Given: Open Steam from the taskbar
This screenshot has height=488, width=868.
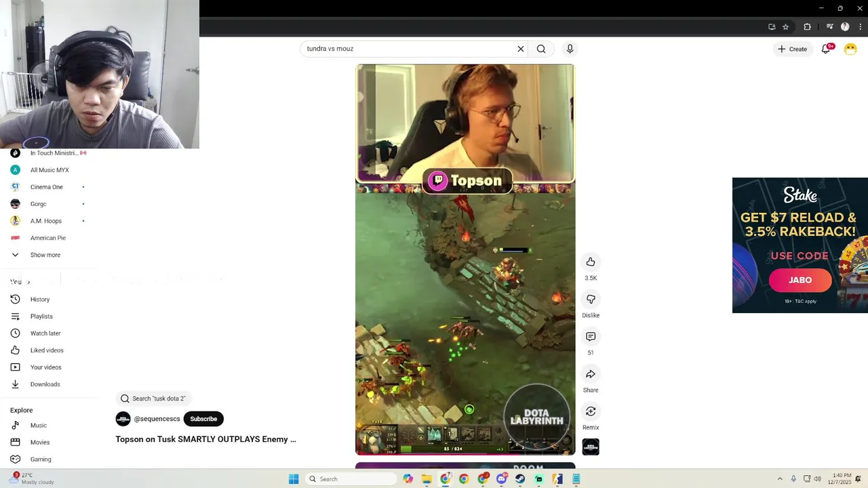Looking at the screenshot, I should tap(520, 479).
